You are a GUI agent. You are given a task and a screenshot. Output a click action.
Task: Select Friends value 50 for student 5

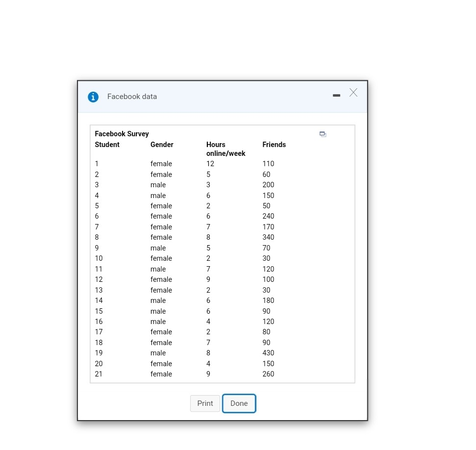[x=266, y=206]
